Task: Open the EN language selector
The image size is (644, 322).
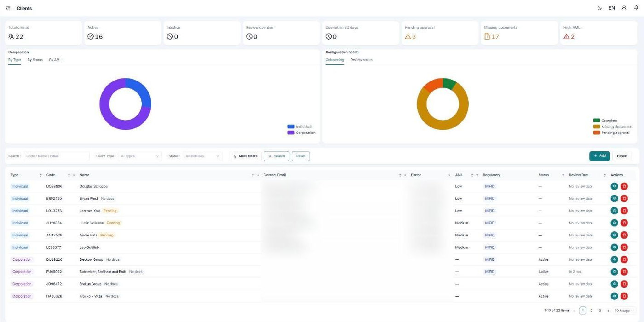Action: point(612,8)
